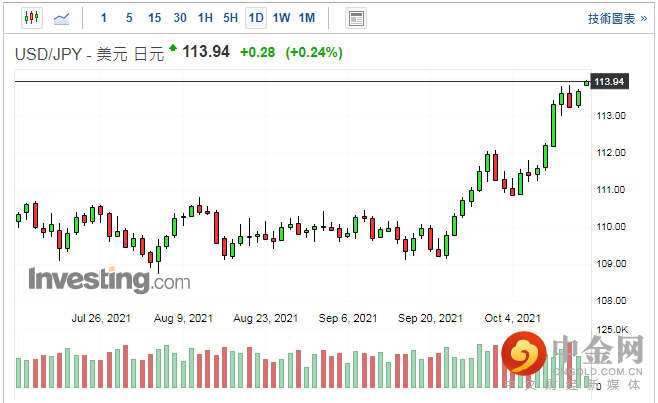Select the candlestick chart type icon
The image size is (658, 403).
pos(30,18)
